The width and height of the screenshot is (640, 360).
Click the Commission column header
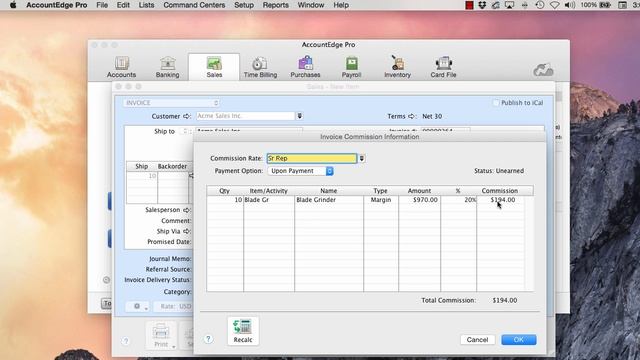tap(500, 191)
